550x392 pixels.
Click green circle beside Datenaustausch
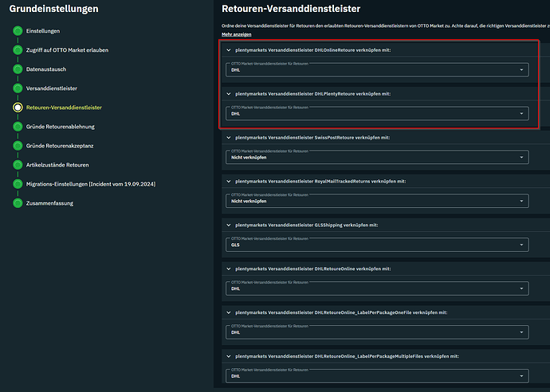[x=18, y=69]
